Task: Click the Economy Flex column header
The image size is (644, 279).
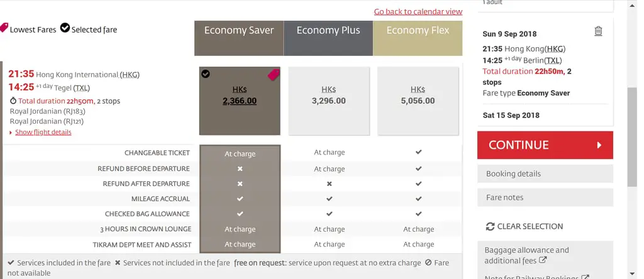Action: (x=418, y=38)
